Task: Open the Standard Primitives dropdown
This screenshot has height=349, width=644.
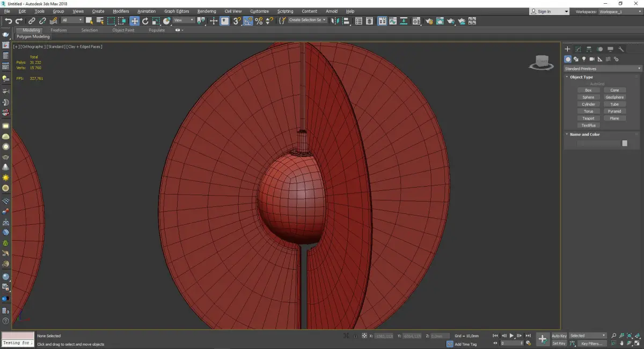Action: tap(602, 69)
